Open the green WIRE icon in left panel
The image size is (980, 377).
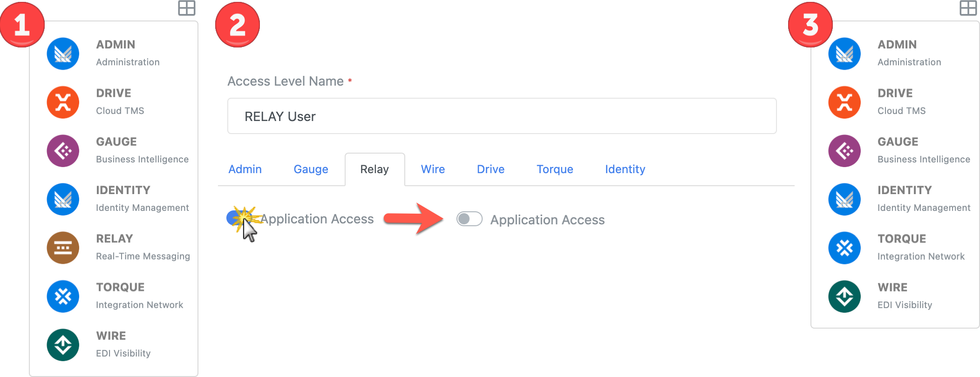pyautogui.click(x=63, y=345)
